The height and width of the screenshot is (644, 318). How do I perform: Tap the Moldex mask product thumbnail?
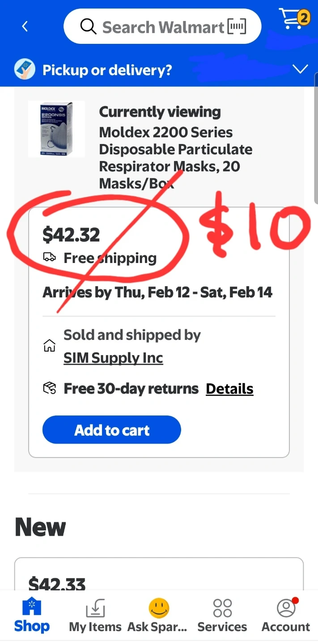pyautogui.click(x=56, y=129)
